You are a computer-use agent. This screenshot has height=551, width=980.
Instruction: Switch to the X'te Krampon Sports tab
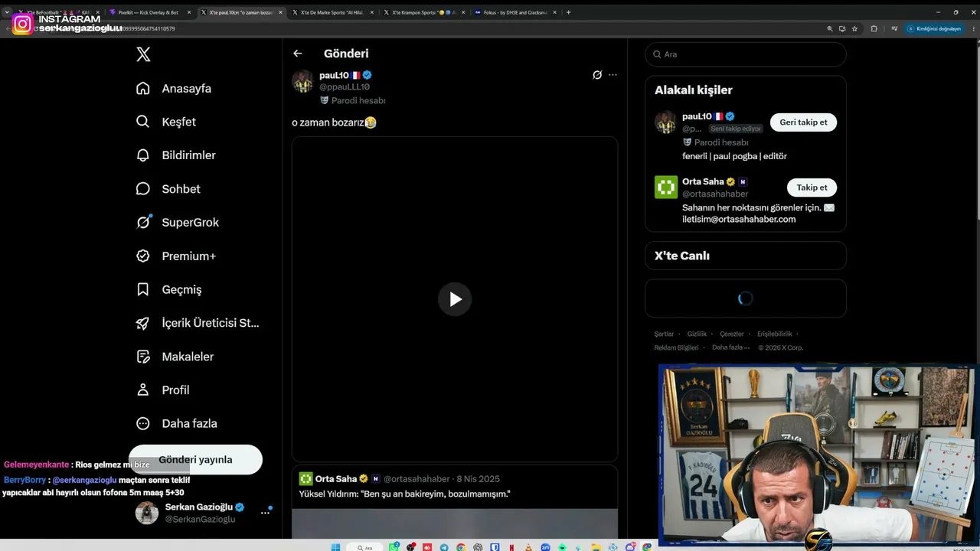pyautogui.click(x=425, y=12)
